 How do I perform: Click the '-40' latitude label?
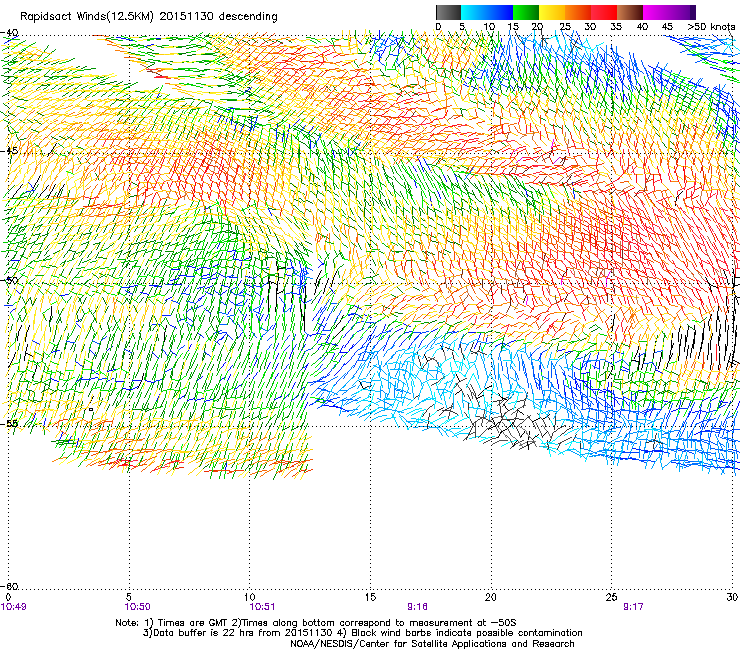(x=10, y=33)
